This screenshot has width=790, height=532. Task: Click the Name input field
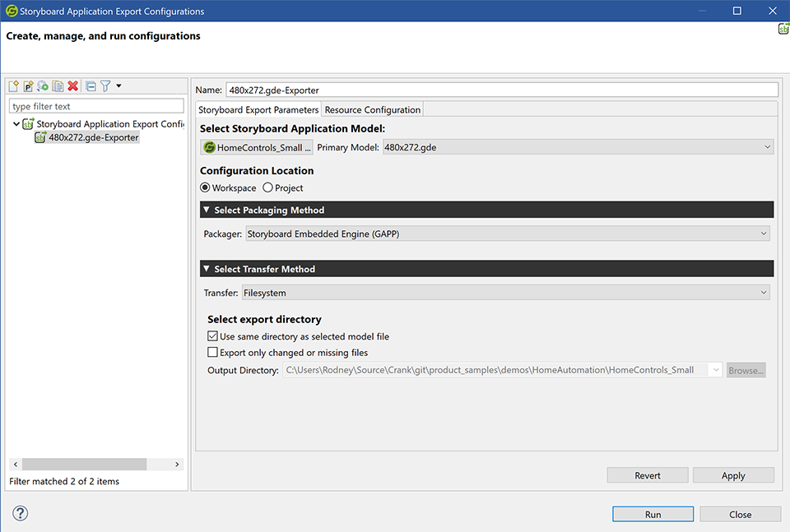[x=502, y=90]
